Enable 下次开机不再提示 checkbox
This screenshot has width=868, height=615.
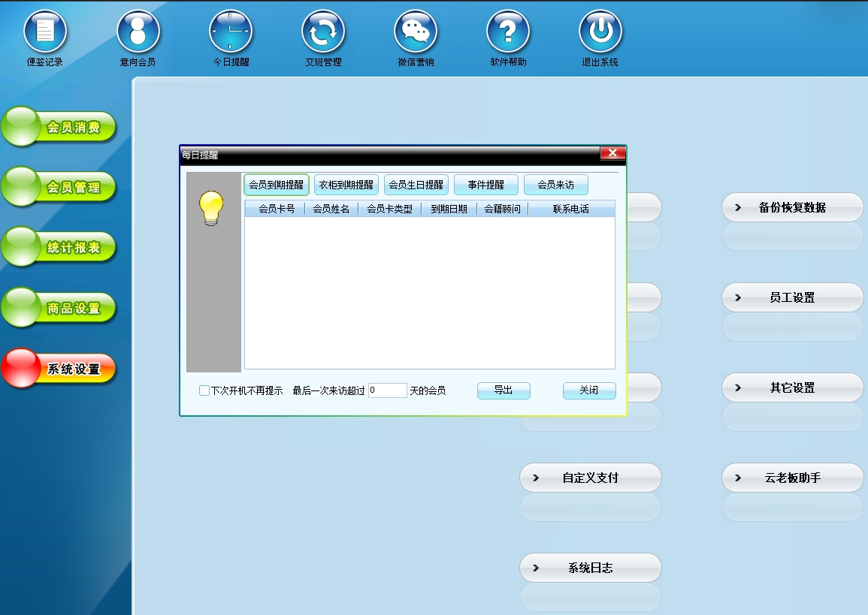point(204,390)
